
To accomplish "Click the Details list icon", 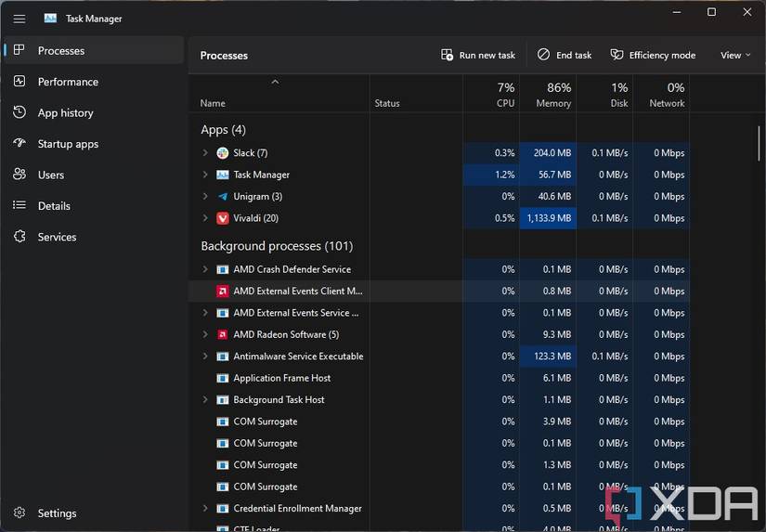I will click(x=19, y=205).
